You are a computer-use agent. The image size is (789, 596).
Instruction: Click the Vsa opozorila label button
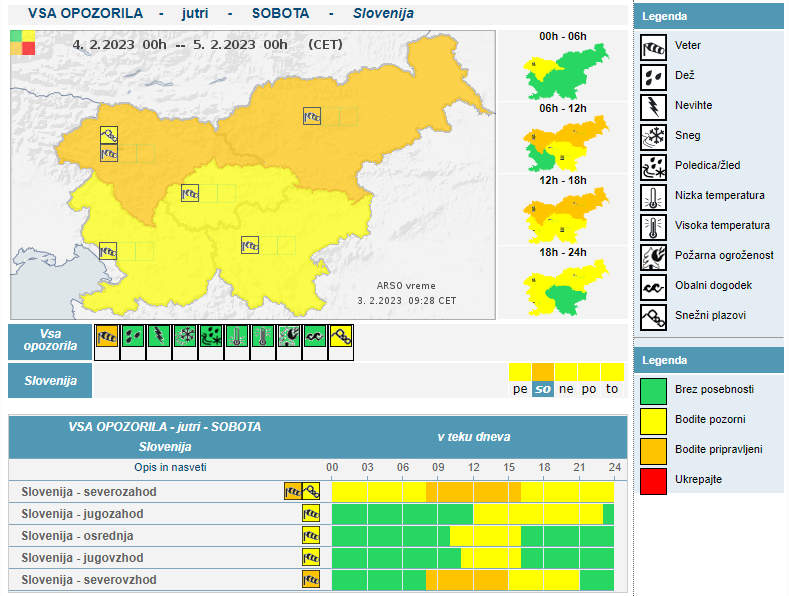click(x=50, y=341)
